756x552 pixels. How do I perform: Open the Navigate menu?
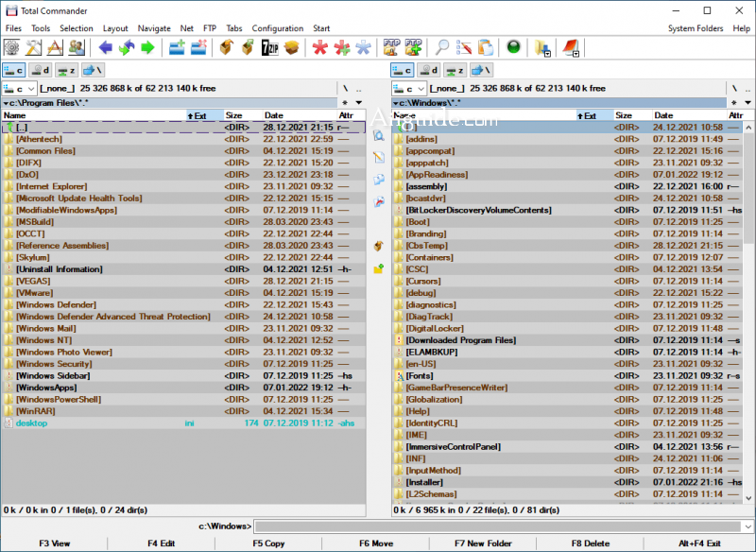click(x=154, y=28)
